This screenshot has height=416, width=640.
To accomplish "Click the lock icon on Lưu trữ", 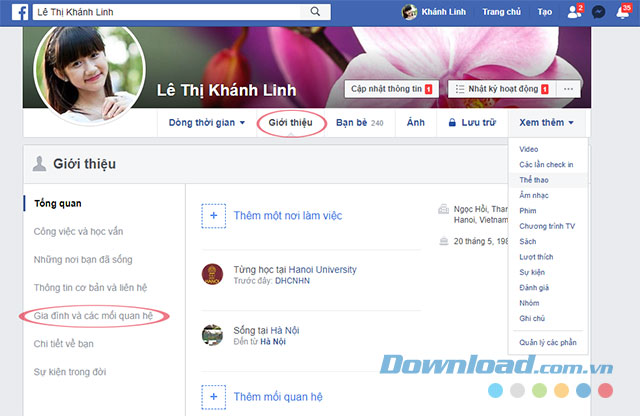I will click(x=452, y=122).
